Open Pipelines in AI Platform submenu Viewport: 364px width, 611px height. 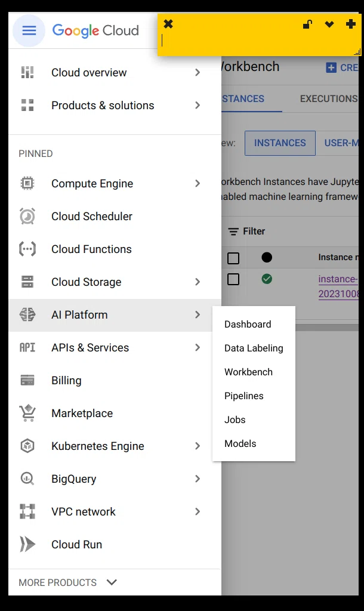point(254,396)
